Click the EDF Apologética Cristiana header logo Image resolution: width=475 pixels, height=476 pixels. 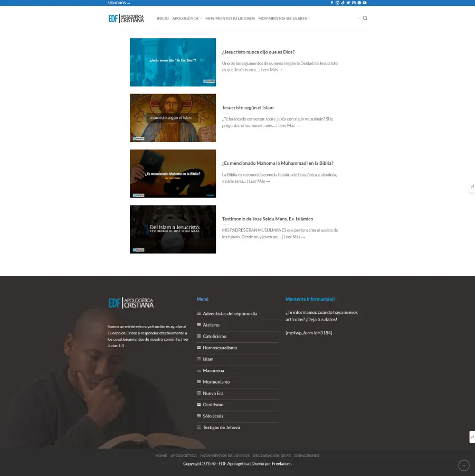[126, 18]
